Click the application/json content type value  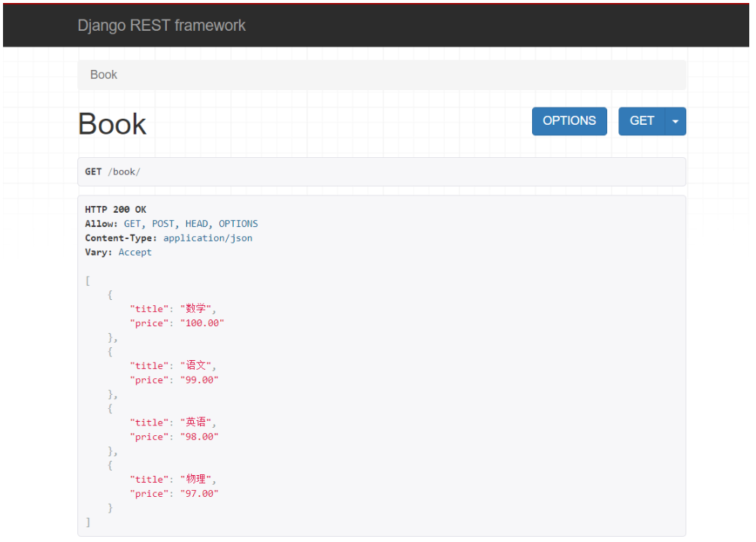pos(208,238)
